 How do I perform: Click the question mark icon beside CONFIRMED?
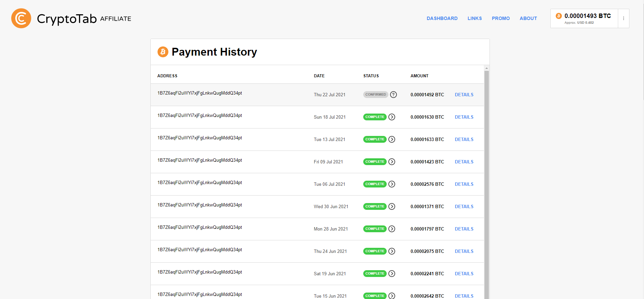coord(393,95)
